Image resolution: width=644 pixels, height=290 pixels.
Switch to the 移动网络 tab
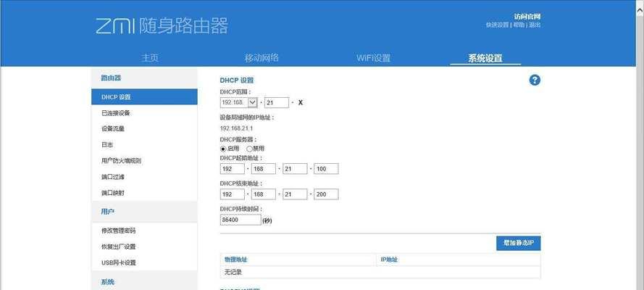point(262,58)
